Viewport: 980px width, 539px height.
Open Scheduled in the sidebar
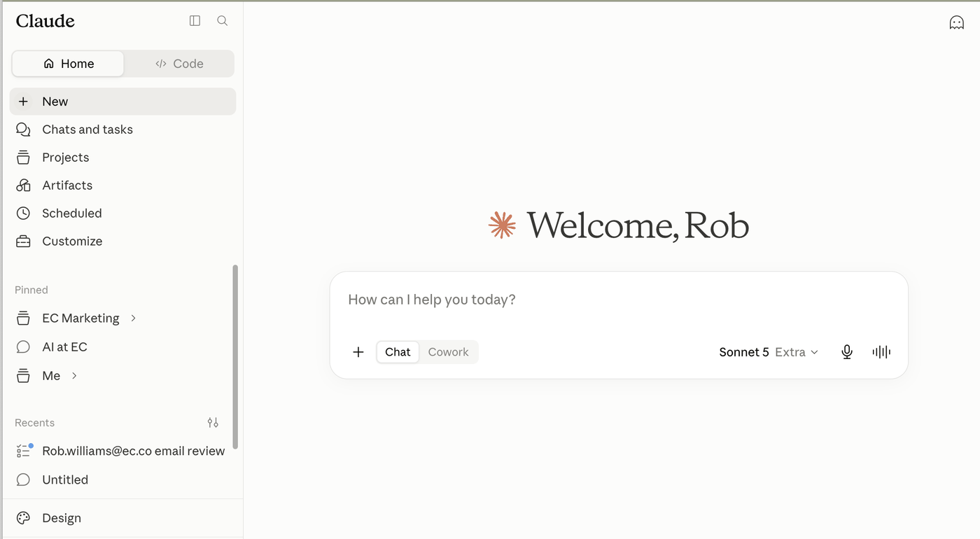click(x=122, y=213)
